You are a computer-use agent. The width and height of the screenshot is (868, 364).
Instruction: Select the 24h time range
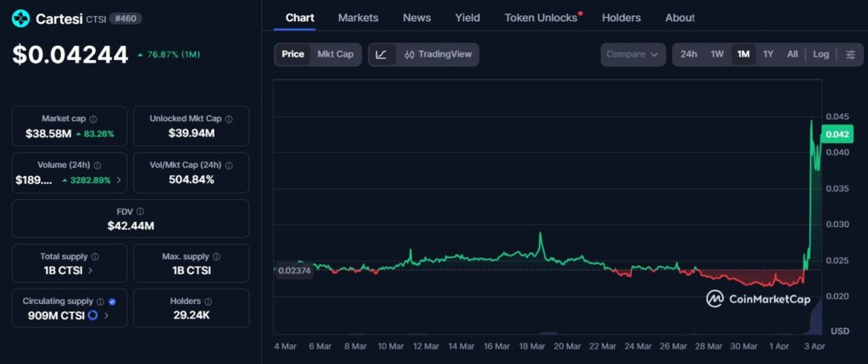(x=688, y=54)
